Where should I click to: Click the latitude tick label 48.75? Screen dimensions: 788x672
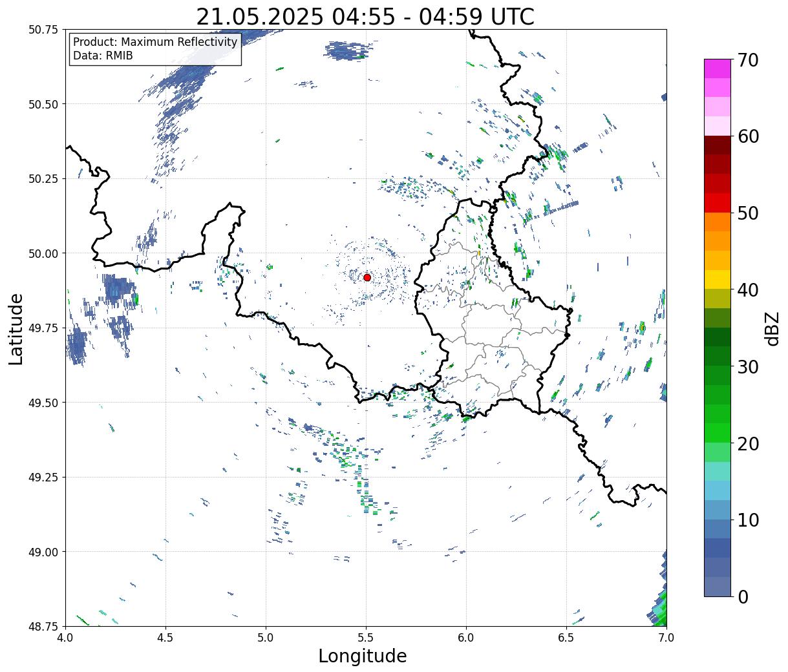tap(43, 626)
